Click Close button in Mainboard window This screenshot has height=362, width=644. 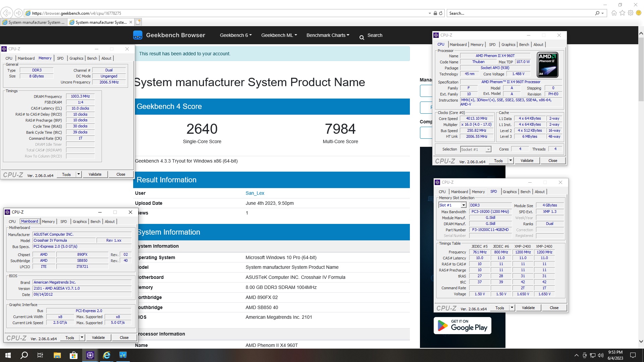click(x=124, y=338)
